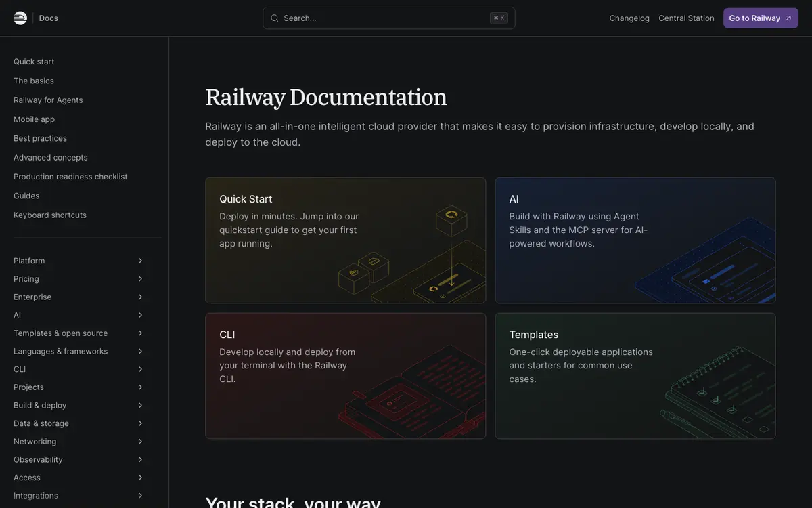Expand the Integrations chevron

pos(140,496)
